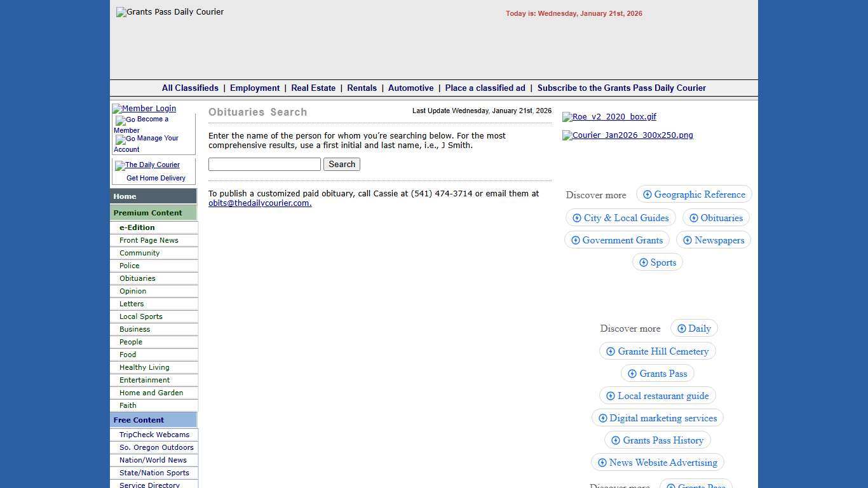Image resolution: width=868 pixels, height=488 pixels.
Task: Open the Newspapers discover icon
Action: [x=687, y=240]
